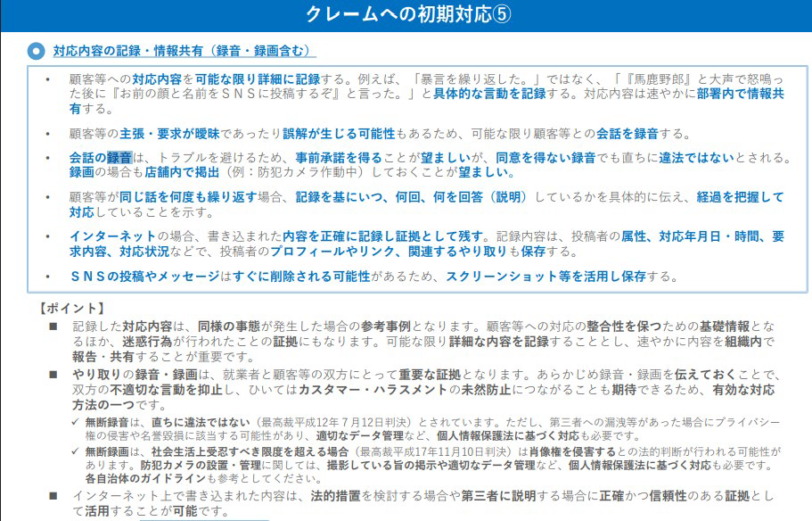Click the bold phrase 肖像権を侵害する

tap(572, 451)
